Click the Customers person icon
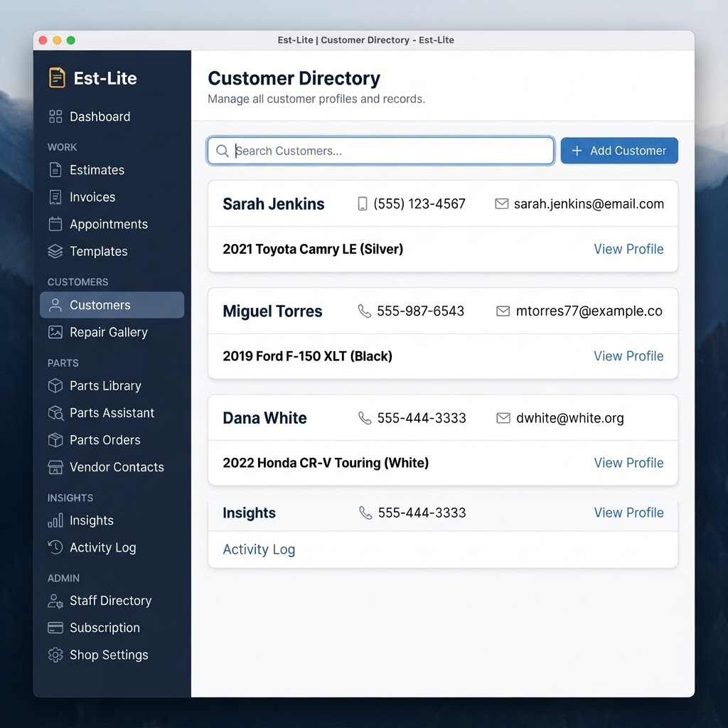 (55, 305)
